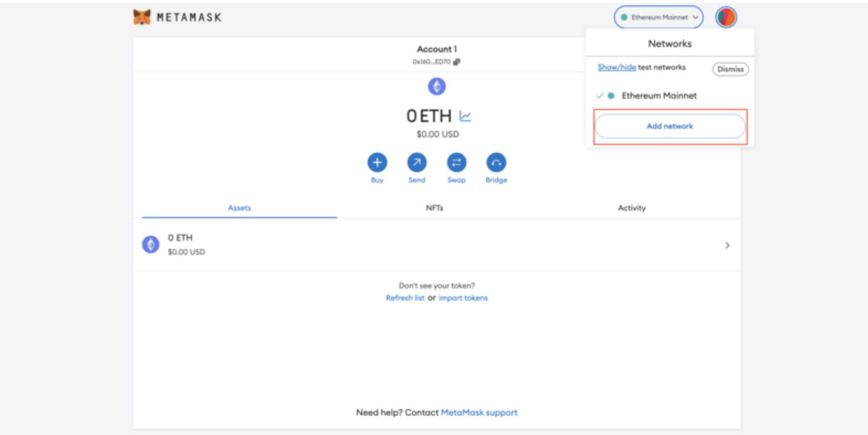868x435 pixels.
Task: Open the Activity tab
Action: 632,208
